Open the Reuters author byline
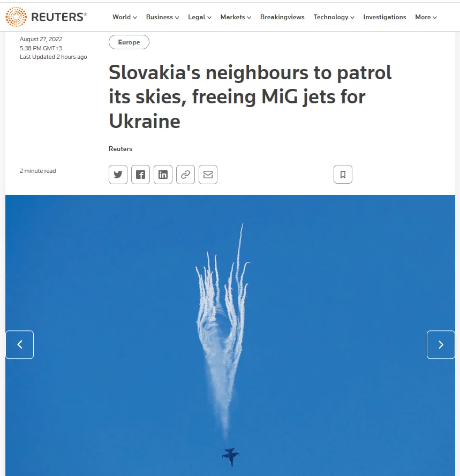The height and width of the screenshot is (476, 460). (120, 149)
